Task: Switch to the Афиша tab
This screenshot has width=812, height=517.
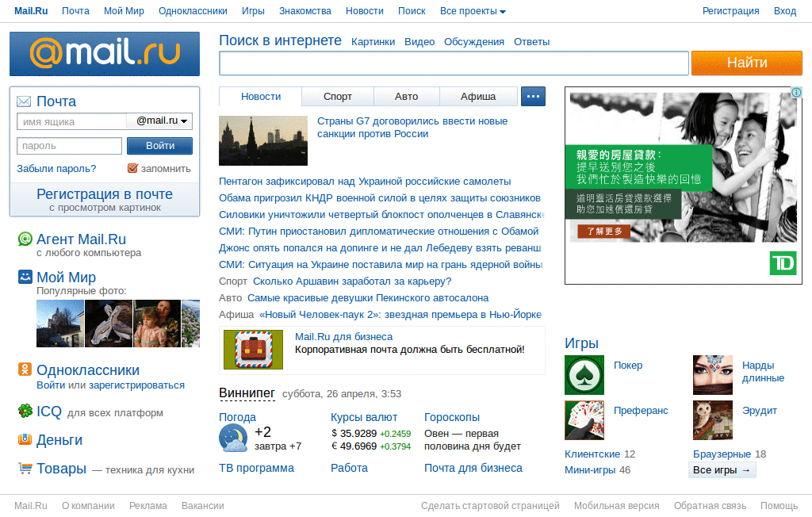Action: (x=478, y=97)
